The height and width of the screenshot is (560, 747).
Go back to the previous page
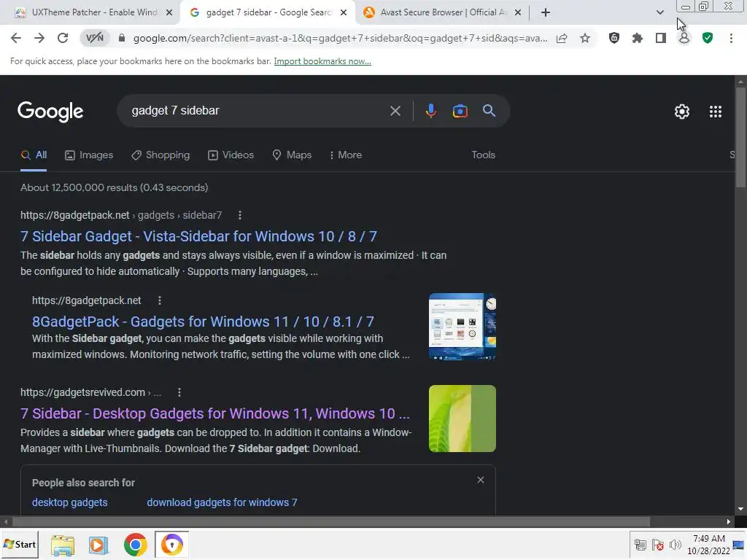click(x=16, y=38)
